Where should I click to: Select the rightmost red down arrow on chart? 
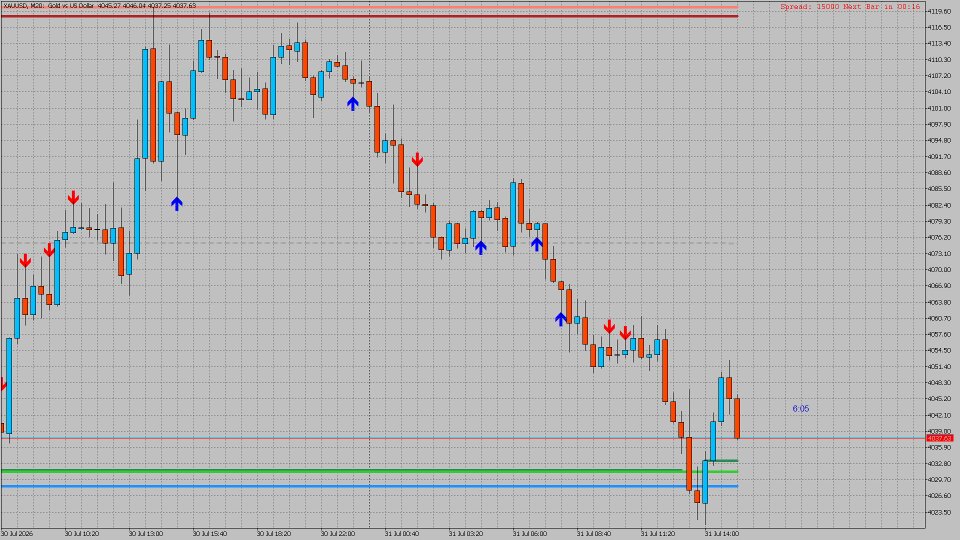(625, 333)
